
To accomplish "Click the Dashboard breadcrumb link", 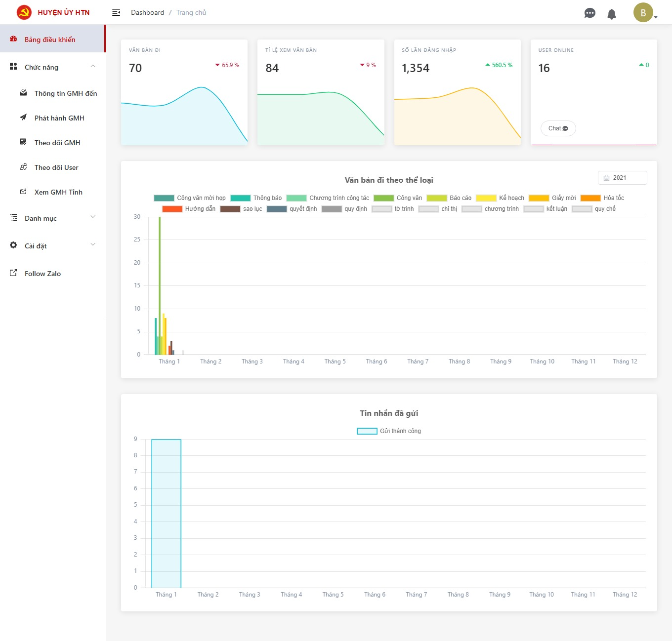I will pyautogui.click(x=147, y=12).
